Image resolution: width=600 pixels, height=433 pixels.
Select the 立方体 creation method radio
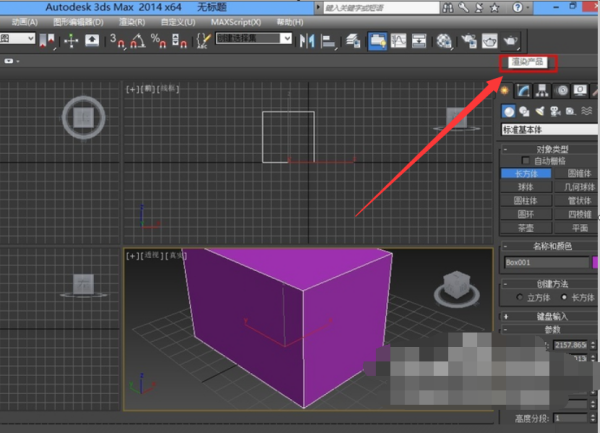tap(520, 297)
